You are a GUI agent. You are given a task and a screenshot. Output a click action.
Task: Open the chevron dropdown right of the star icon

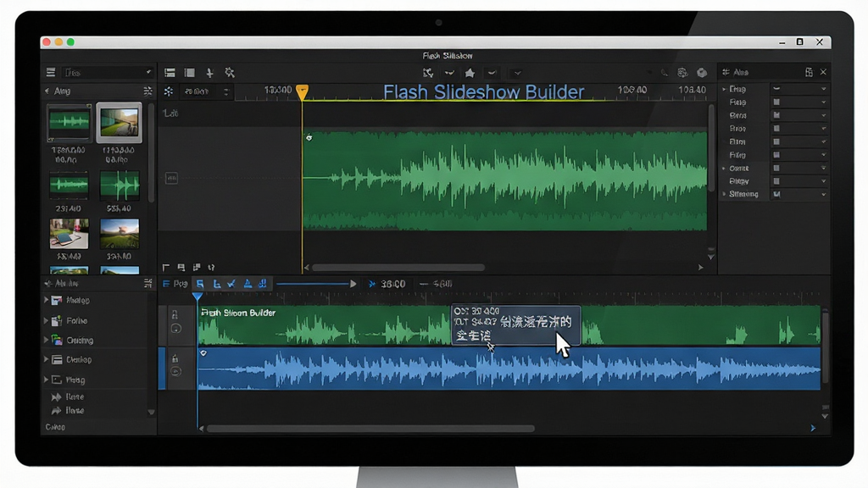(x=492, y=73)
